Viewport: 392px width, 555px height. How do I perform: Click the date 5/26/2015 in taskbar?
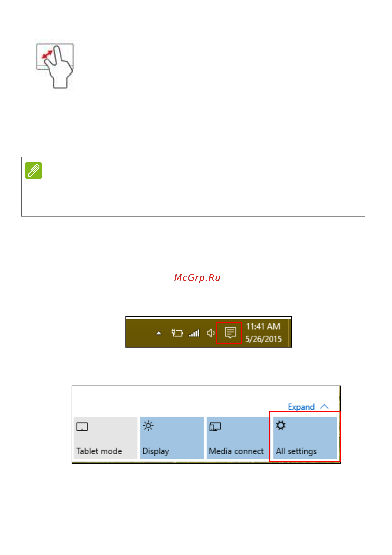click(x=264, y=339)
